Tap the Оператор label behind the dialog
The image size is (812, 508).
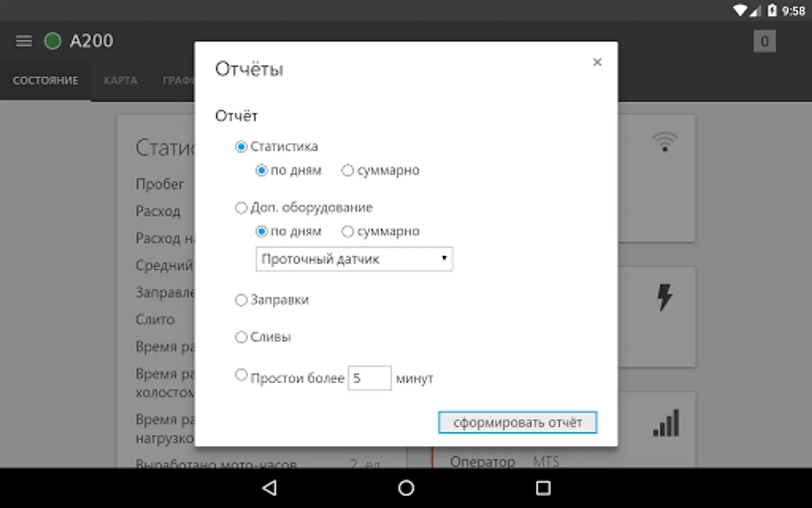click(483, 462)
